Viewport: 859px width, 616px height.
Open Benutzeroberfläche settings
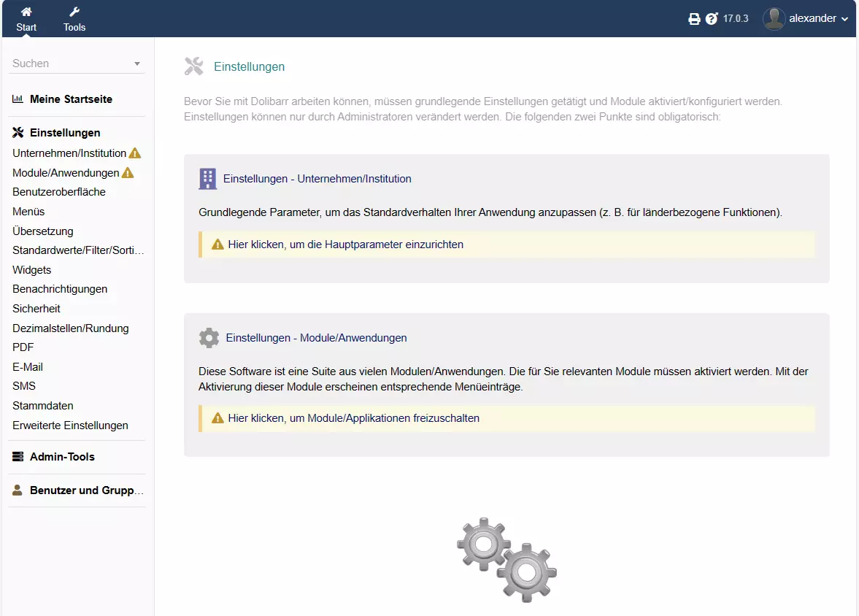(x=59, y=192)
